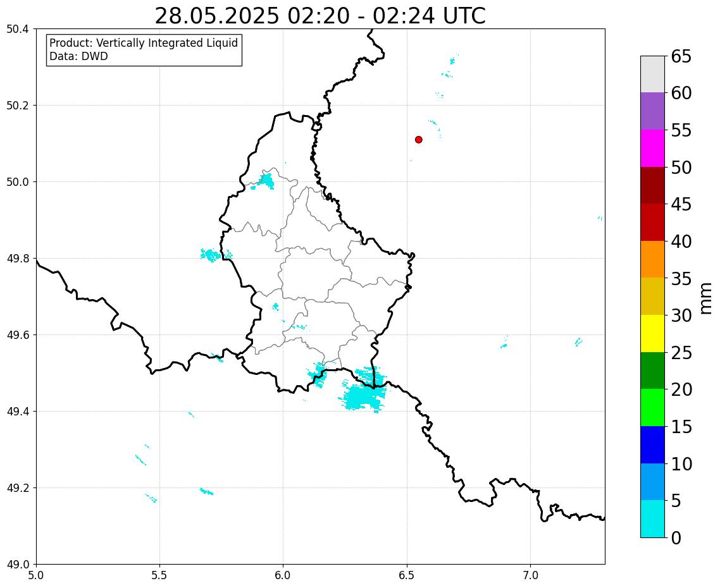Click the orange 35-40 mm color band
The width and height of the screenshot is (720, 588).
[652, 259]
